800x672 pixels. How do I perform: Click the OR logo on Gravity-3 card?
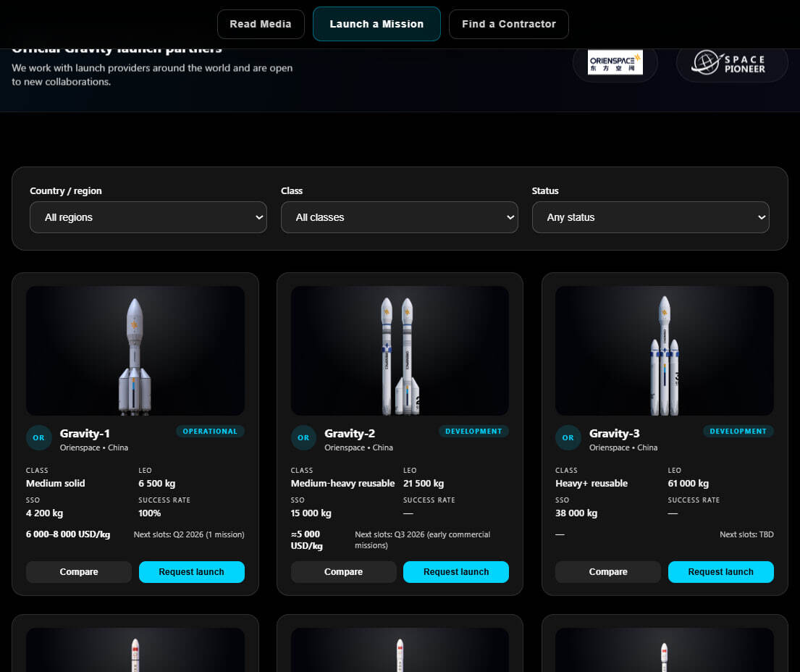click(568, 437)
